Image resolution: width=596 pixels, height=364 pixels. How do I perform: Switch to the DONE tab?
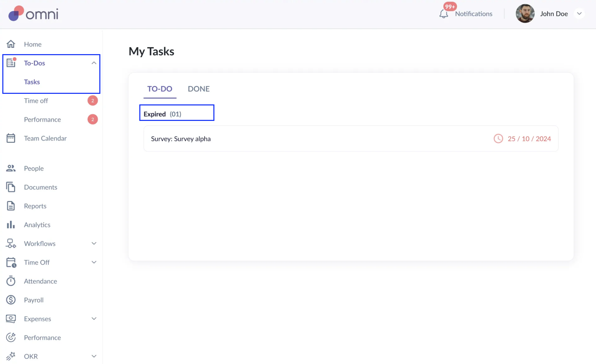click(199, 89)
